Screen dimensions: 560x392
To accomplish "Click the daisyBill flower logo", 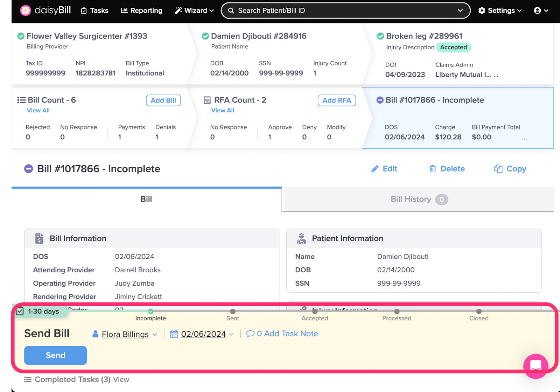I will [26, 10].
